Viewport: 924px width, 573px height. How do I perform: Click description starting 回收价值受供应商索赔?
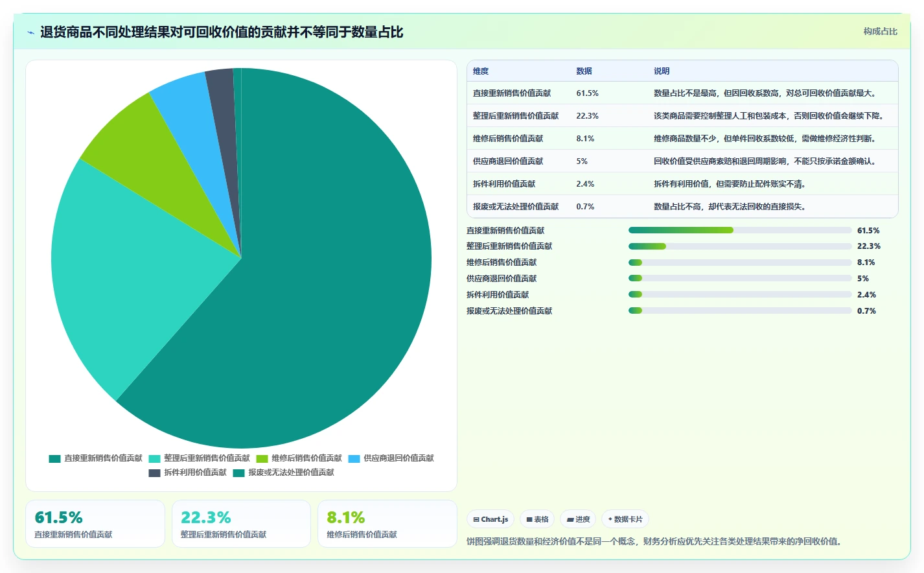tap(767, 161)
